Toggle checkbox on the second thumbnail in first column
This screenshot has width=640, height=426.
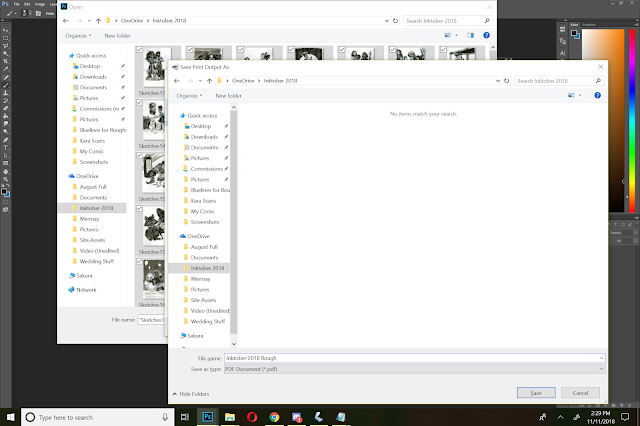point(139,102)
